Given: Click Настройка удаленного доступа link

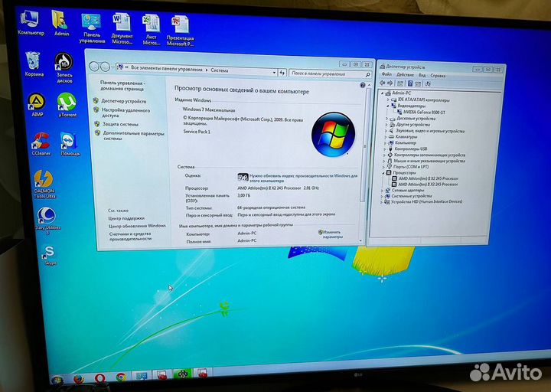Looking at the screenshot, I should (126, 113).
